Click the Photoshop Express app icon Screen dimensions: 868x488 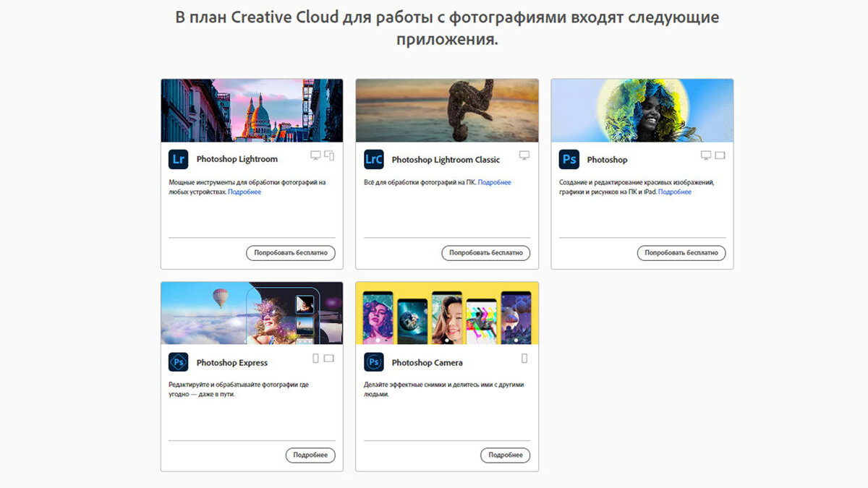point(179,361)
